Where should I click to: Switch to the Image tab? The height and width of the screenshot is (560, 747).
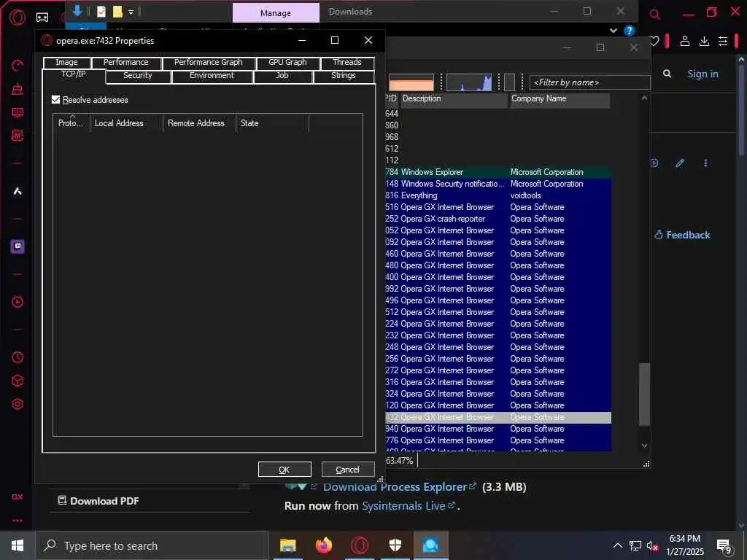click(x=66, y=63)
